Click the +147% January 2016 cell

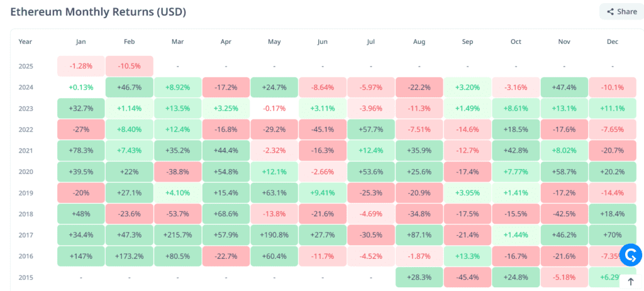(x=80, y=256)
